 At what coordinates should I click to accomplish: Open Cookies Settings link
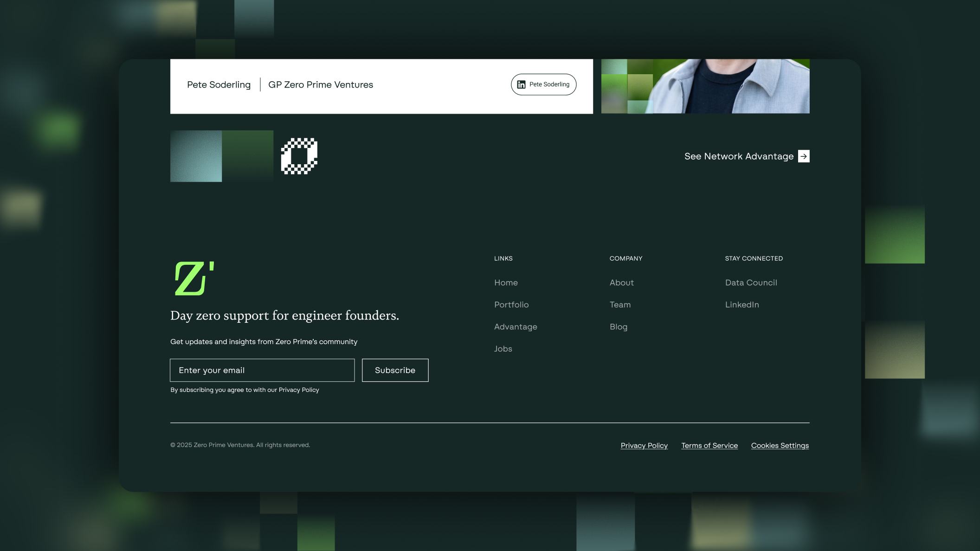(780, 445)
